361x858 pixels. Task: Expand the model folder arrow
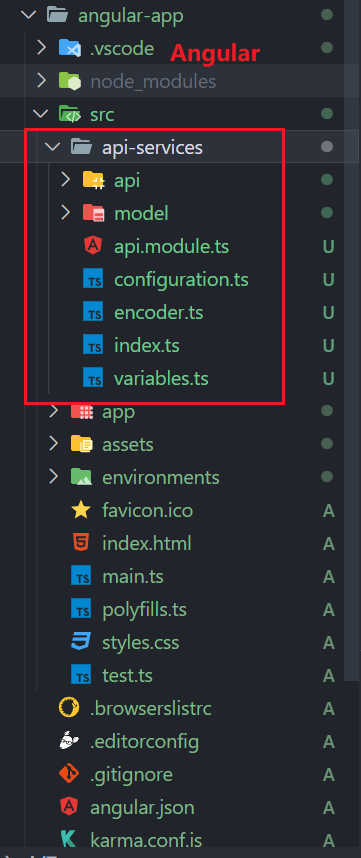pos(66,212)
